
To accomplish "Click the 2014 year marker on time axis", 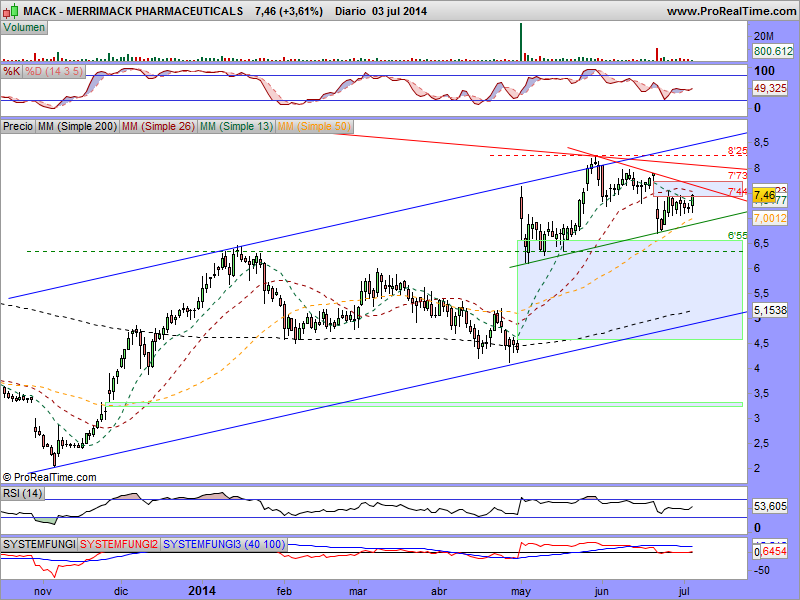I will click(202, 591).
